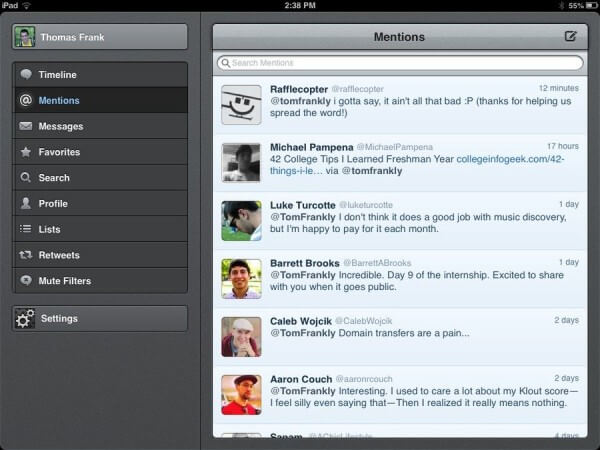Screen dimensions: 600x450
Task: Click the @CalebWojcik handle
Action: (x=364, y=321)
